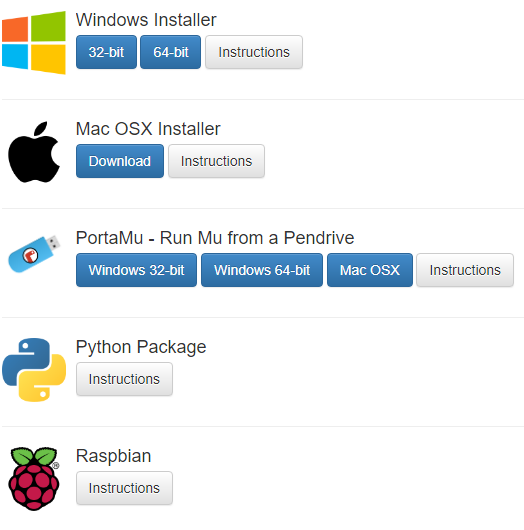The image size is (524, 530).
Task: Click the Python Package heading
Action: 141,347
